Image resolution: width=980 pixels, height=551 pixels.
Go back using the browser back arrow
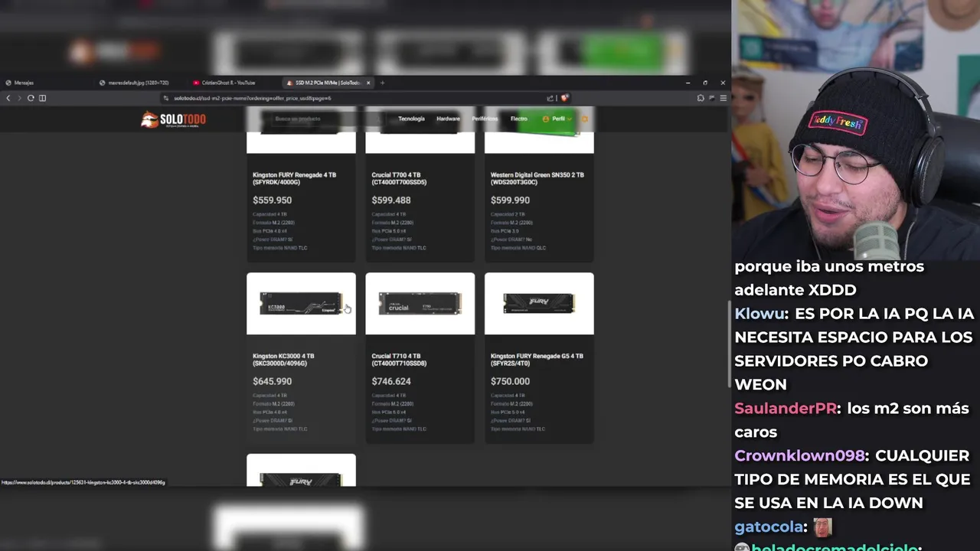coord(8,98)
